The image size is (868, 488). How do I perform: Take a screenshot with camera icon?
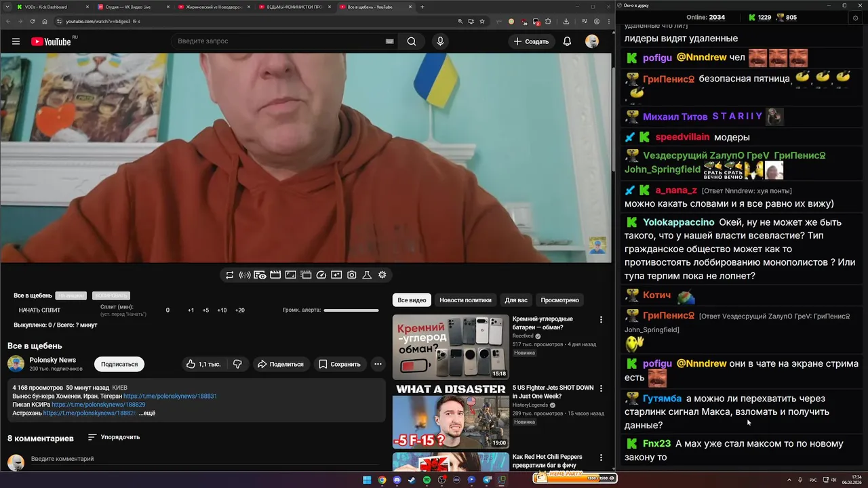tap(352, 275)
